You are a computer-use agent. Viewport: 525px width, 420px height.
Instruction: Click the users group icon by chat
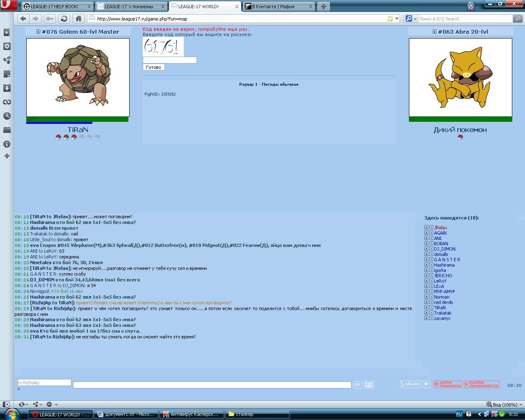click(369, 385)
